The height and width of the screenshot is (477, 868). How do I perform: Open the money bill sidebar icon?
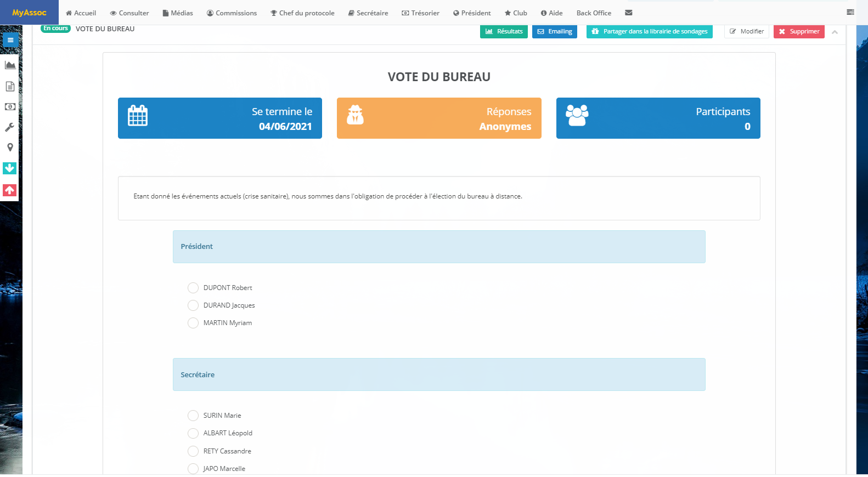click(10, 107)
